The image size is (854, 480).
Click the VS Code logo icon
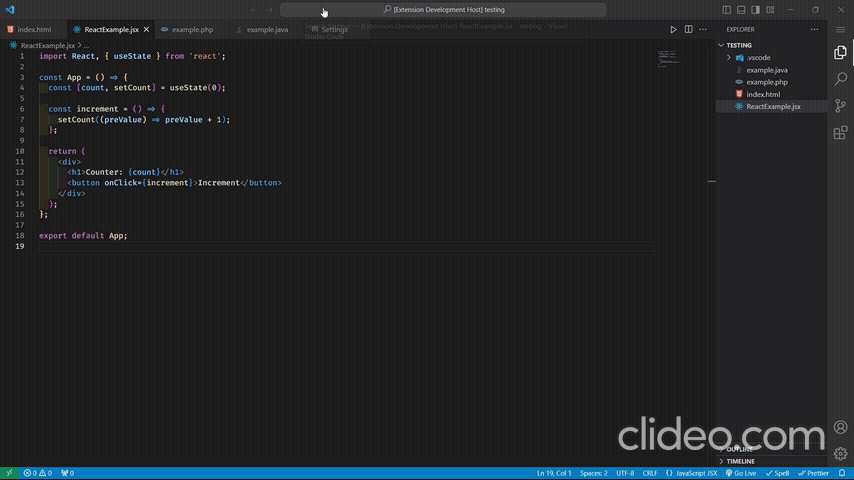click(x=10, y=10)
